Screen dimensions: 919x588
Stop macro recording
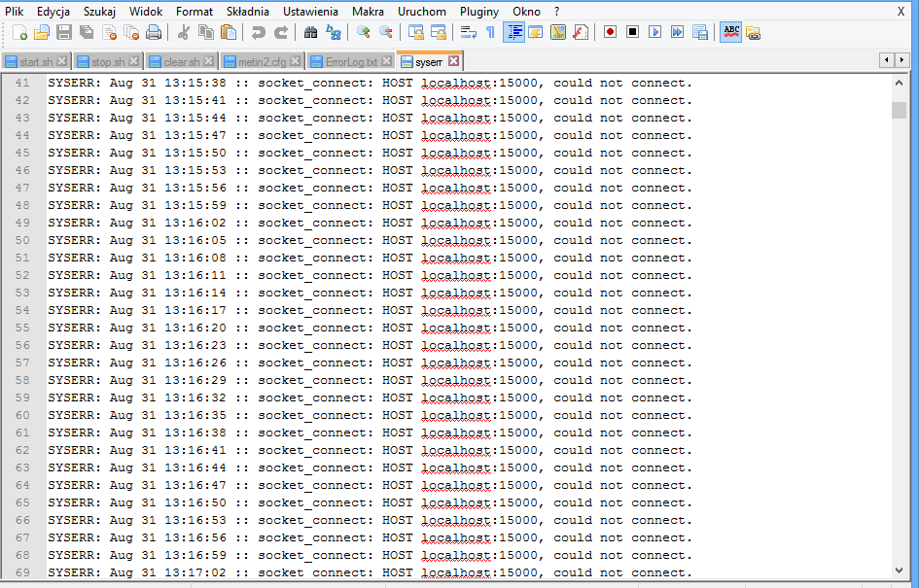[x=632, y=33]
